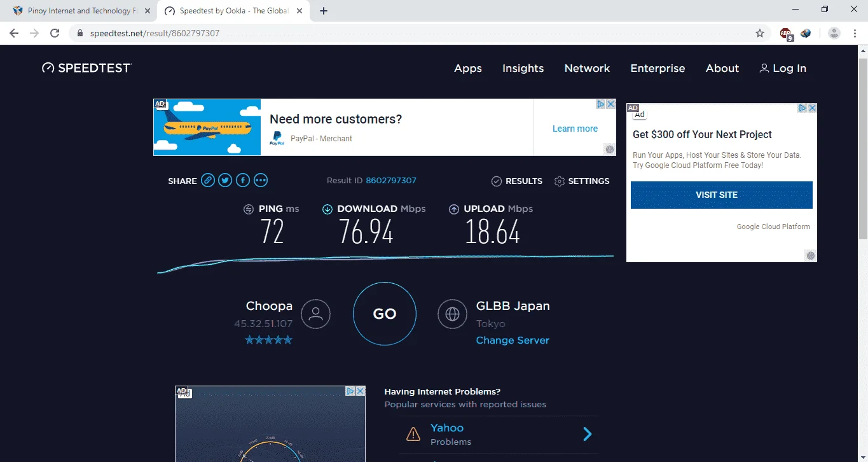Close the Speedtest by Ookla tab
The image size is (868, 462).
[300, 11]
